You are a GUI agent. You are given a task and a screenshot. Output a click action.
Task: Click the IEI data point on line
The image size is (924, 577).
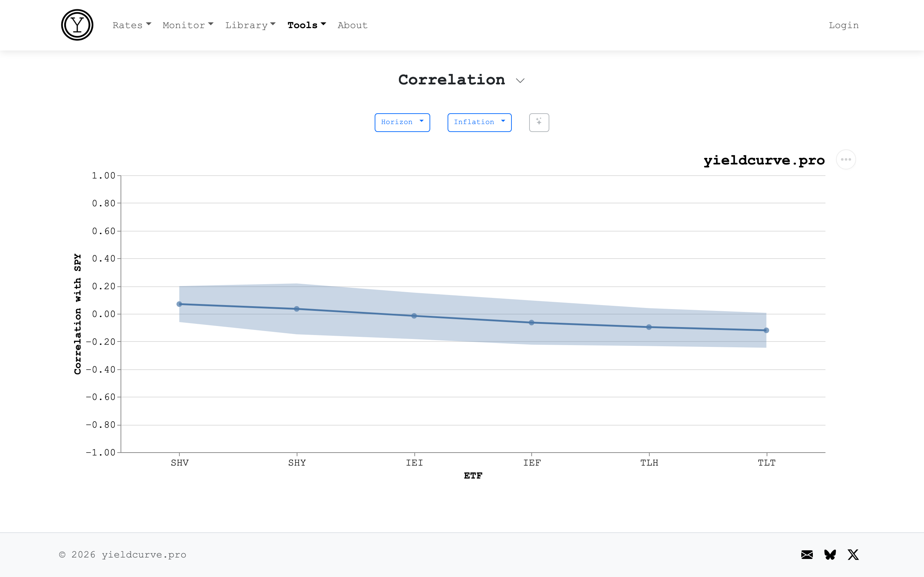(414, 316)
